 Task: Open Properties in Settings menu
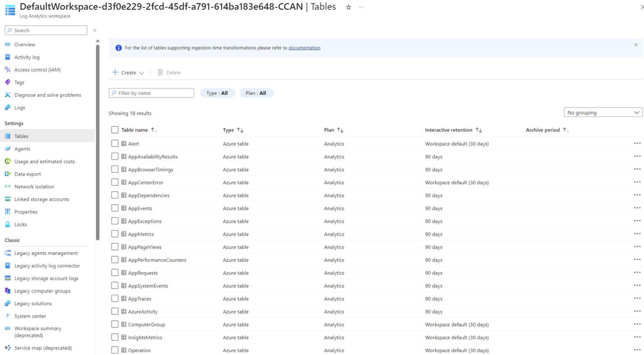coord(26,212)
